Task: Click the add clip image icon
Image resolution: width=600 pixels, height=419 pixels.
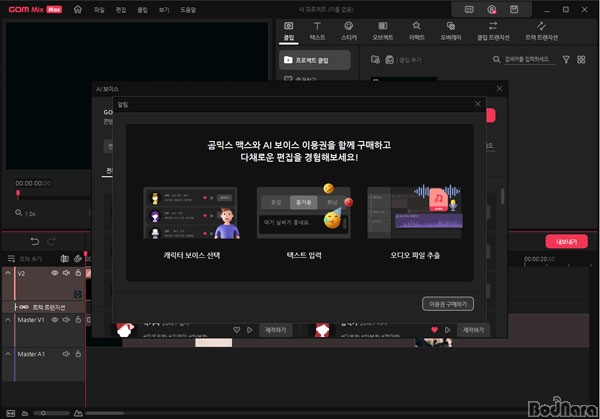Action: 390,60
